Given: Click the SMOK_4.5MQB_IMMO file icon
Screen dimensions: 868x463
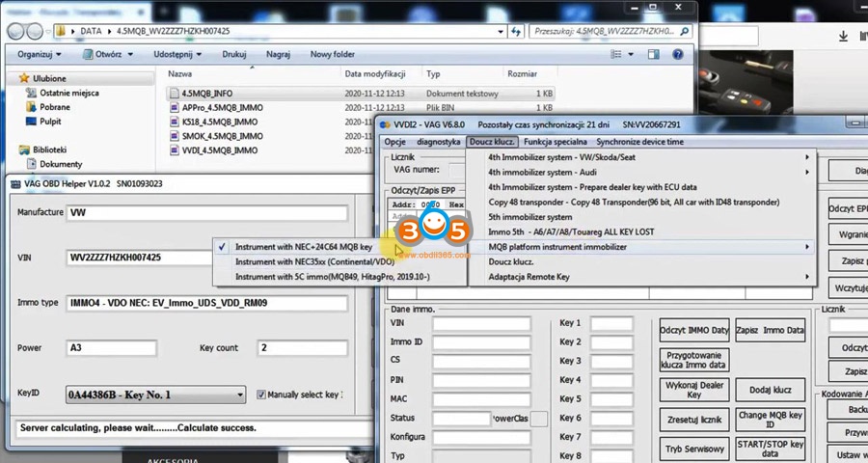Looking at the screenshot, I should tap(175, 136).
